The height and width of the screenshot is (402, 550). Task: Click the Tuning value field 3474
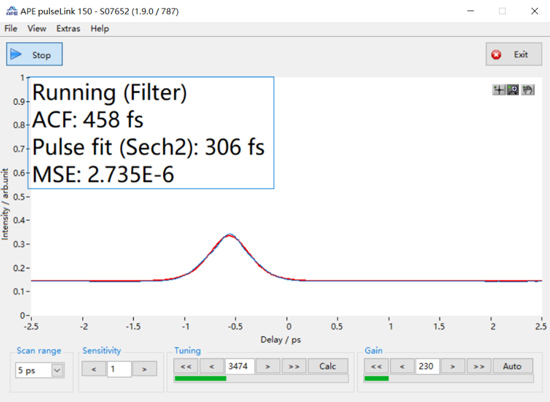(239, 366)
